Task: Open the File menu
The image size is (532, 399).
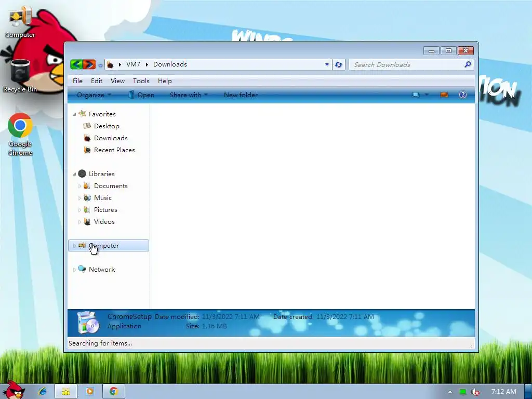Action: 77,81
